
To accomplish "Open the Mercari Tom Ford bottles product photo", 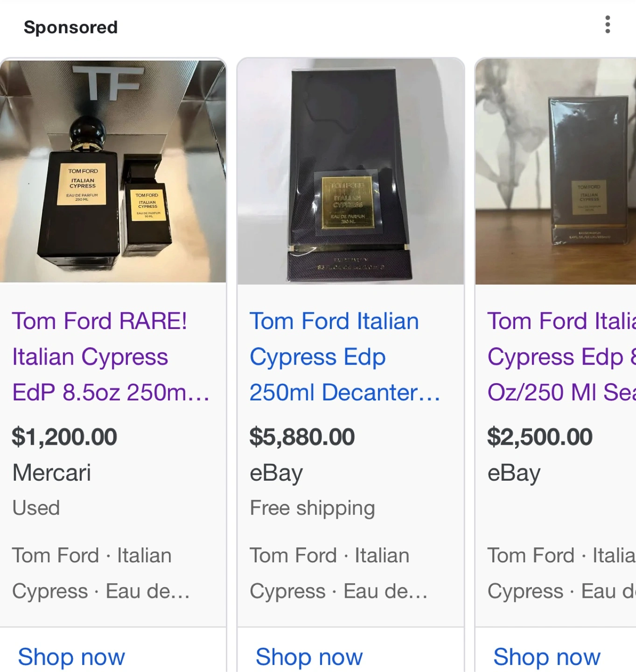I will [113, 171].
